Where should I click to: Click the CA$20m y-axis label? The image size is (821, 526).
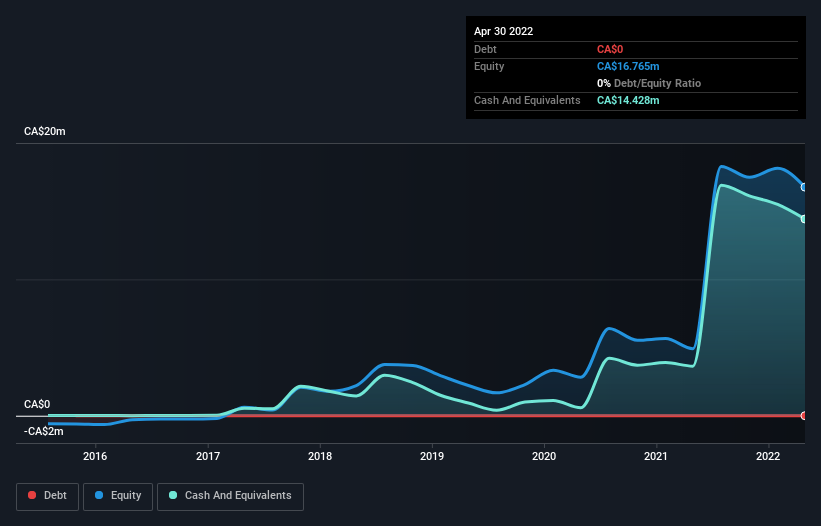(45, 131)
